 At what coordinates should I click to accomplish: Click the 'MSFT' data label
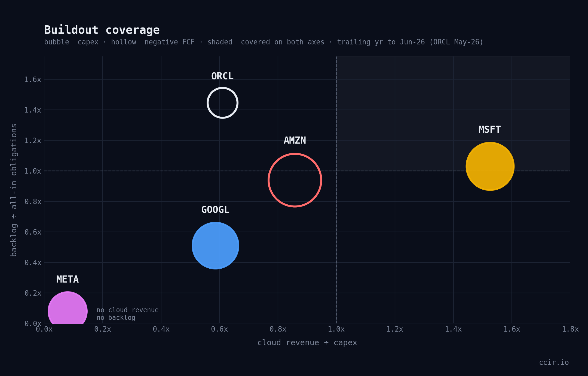pyautogui.click(x=490, y=129)
